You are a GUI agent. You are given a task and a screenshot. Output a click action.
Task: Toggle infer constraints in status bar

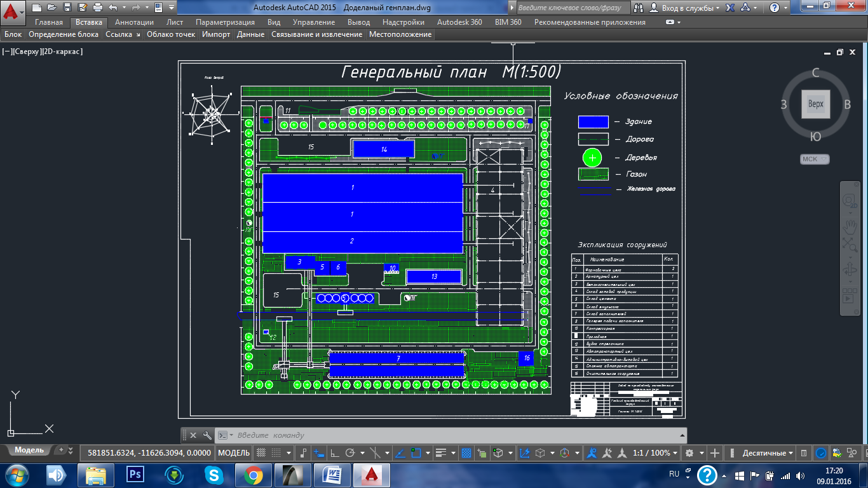point(303,453)
